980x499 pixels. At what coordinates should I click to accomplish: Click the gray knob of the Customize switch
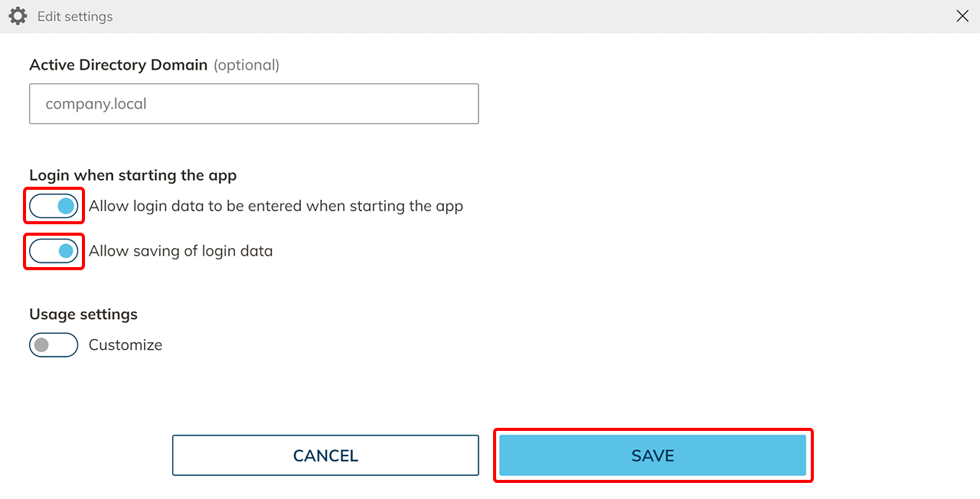(41, 345)
